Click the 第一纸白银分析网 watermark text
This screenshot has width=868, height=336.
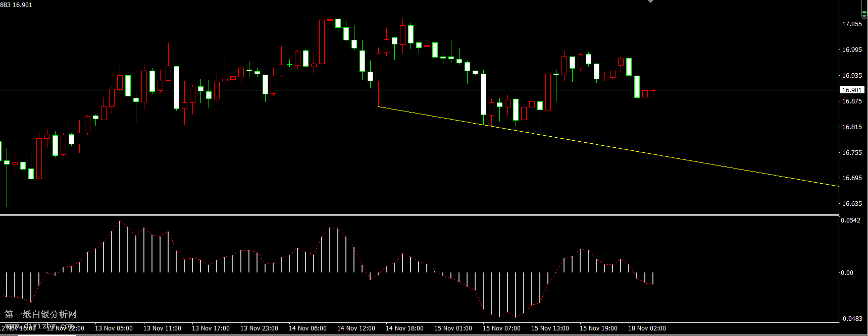[40, 314]
